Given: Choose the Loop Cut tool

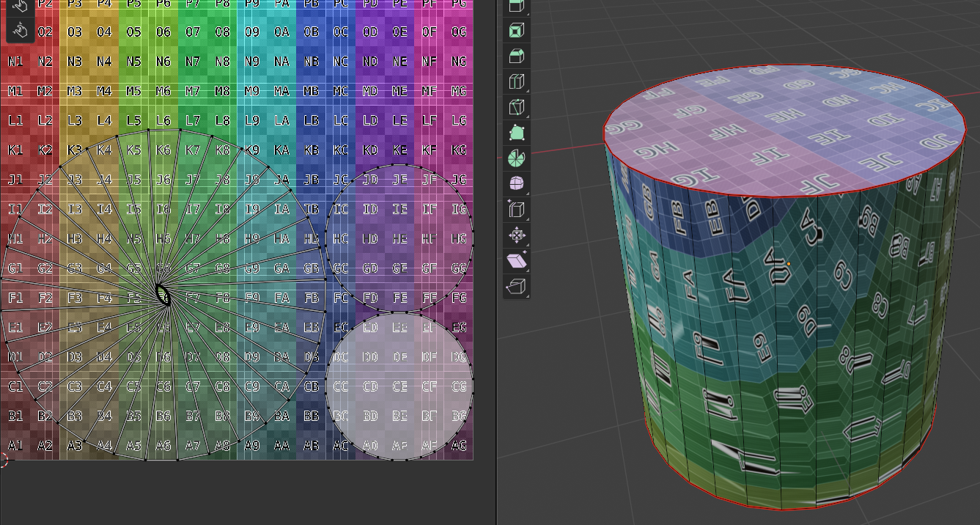Looking at the screenshot, I should (x=517, y=81).
